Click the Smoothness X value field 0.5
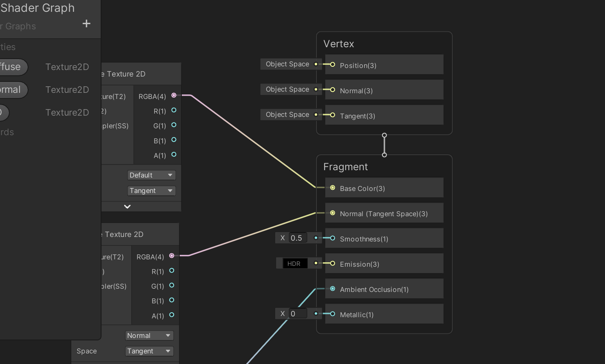The width and height of the screenshot is (605, 364). pos(298,238)
